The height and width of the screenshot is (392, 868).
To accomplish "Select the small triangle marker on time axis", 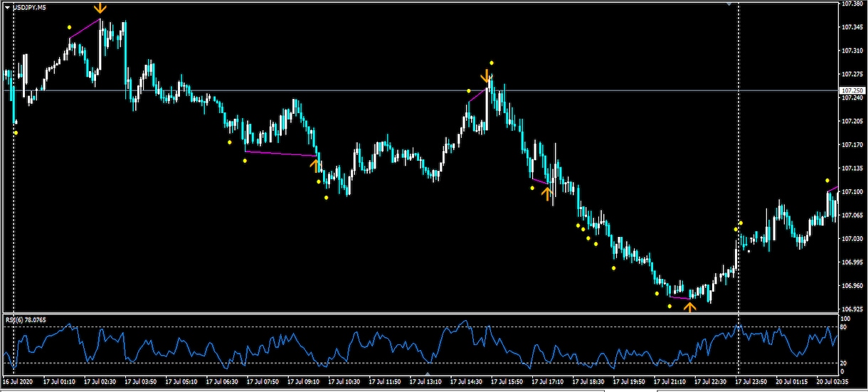I will [428, 374].
